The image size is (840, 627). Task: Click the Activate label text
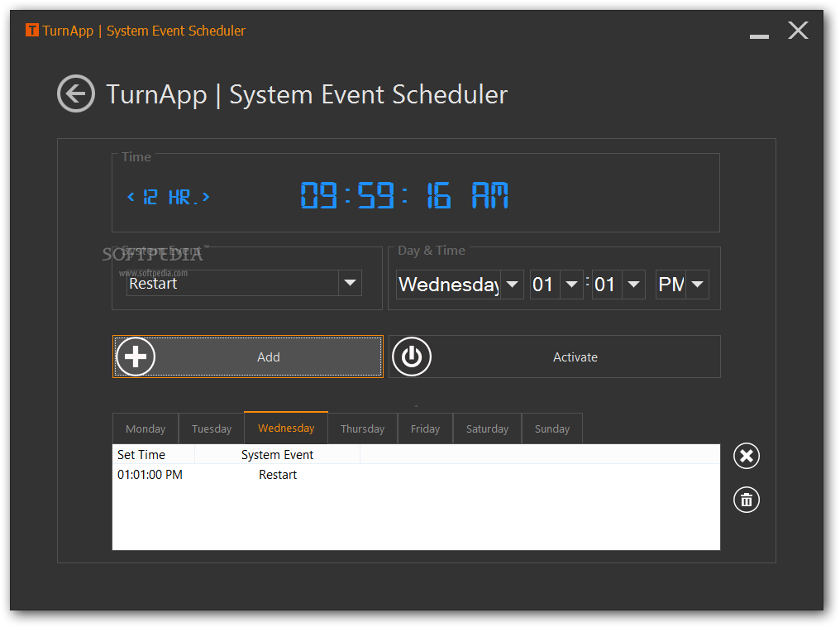575,357
